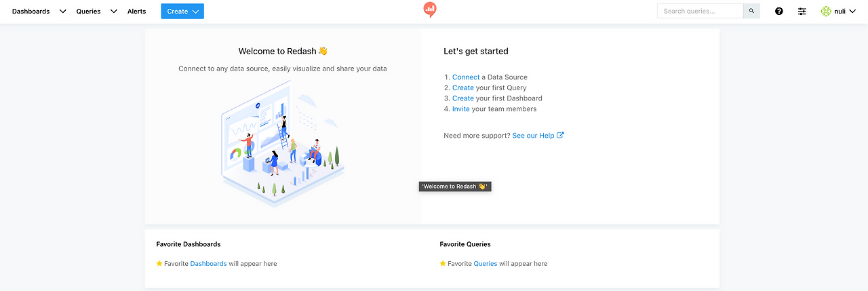Click the nuli user avatar icon

[825, 11]
